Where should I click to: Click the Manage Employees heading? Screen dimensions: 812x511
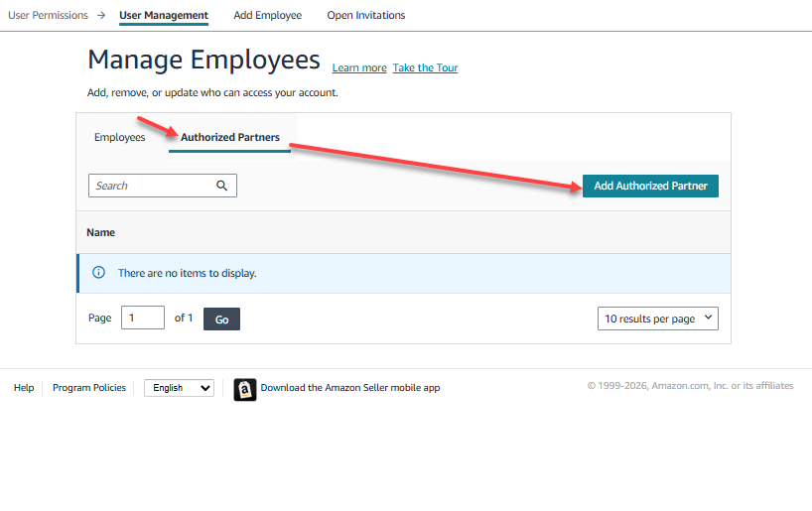(x=204, y=60)
